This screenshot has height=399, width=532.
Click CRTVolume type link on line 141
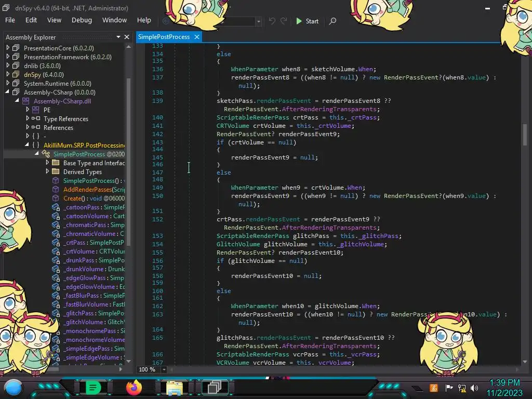tap(233, 126)
